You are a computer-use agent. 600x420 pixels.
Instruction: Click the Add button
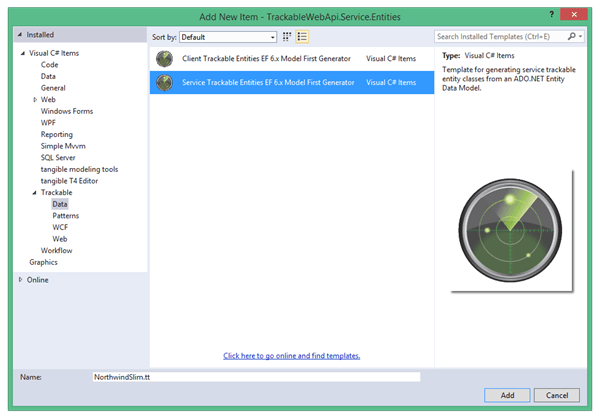507,395
